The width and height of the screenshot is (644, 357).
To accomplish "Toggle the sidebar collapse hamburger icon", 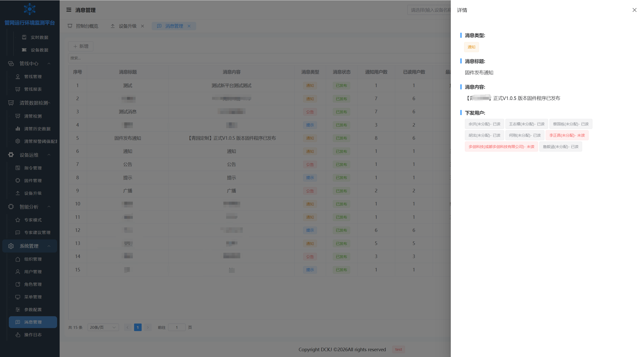I will click(69, 10).
